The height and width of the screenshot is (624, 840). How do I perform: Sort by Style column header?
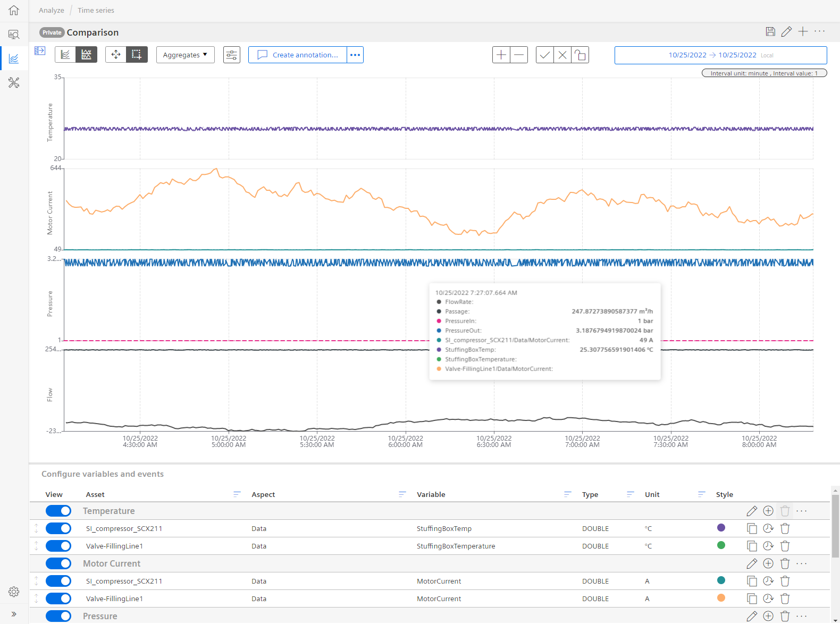pos(724,494)
